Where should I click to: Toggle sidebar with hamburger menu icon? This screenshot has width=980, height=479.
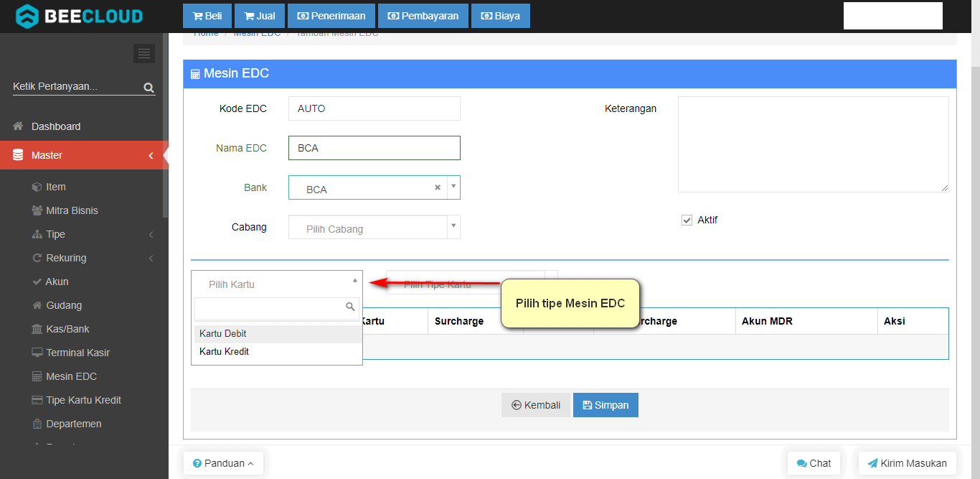coord(144,53)
